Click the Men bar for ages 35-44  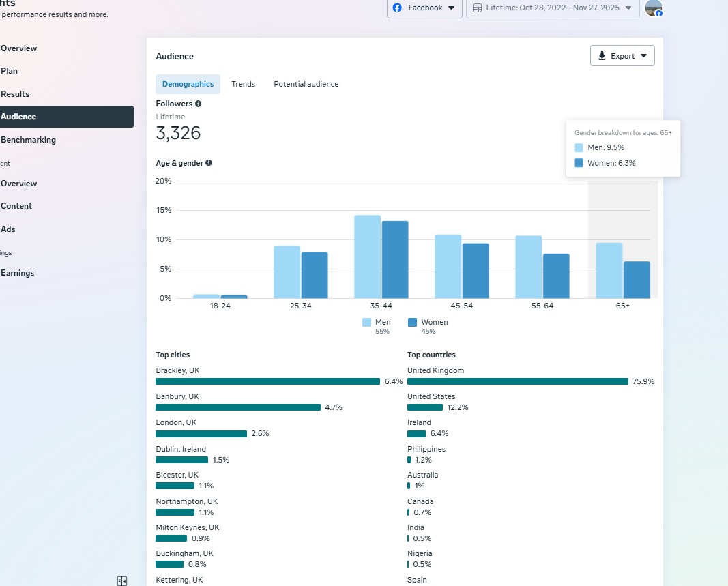point(367,257)
